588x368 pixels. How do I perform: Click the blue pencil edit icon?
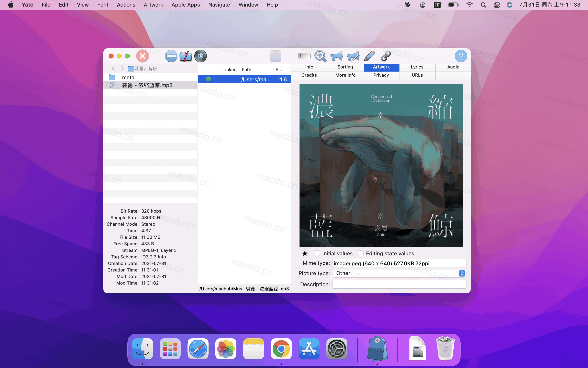(x=369, y=56)
